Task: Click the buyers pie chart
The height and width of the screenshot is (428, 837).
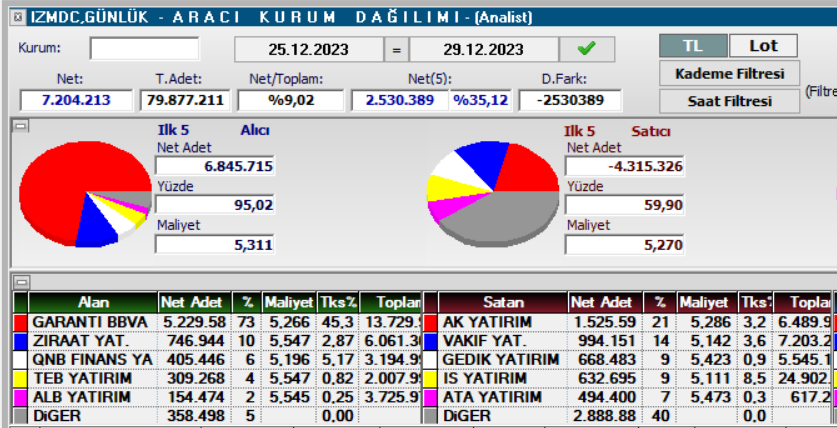Action: 85,193
